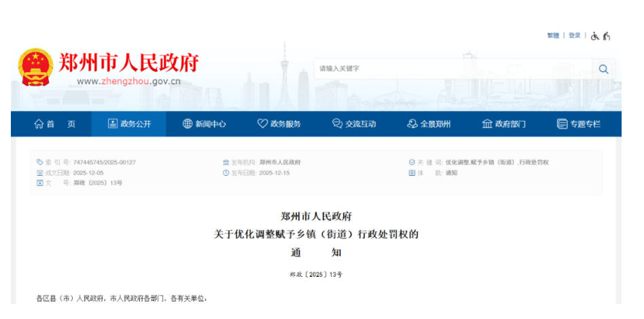Click the icon beside 文号

pos(40,183)
